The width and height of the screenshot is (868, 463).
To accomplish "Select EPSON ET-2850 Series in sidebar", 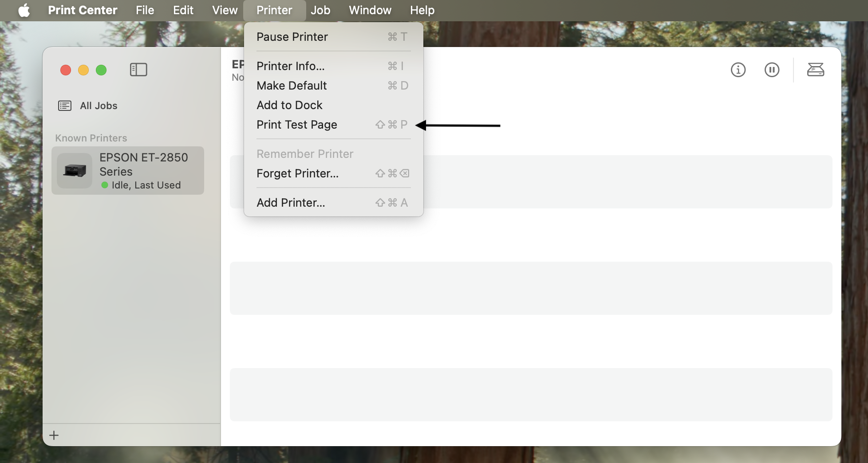I will (128, 171).
